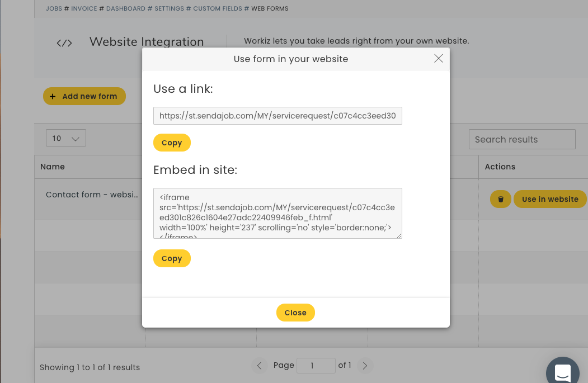
Task: Go to next page with right arrow
Action: (x=365, y=365)
